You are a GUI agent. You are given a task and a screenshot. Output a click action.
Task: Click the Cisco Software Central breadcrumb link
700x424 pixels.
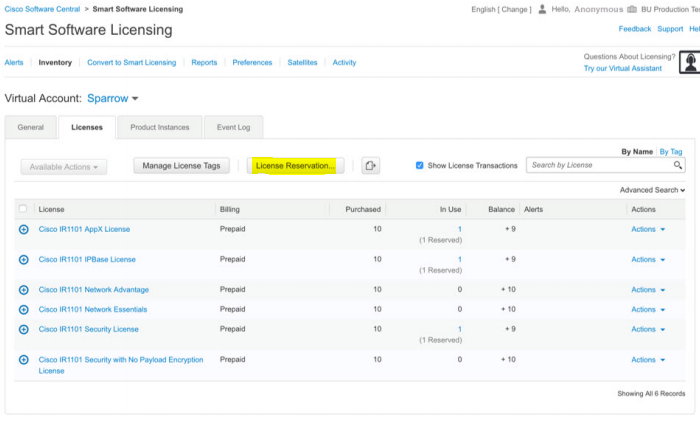(42, 9)
